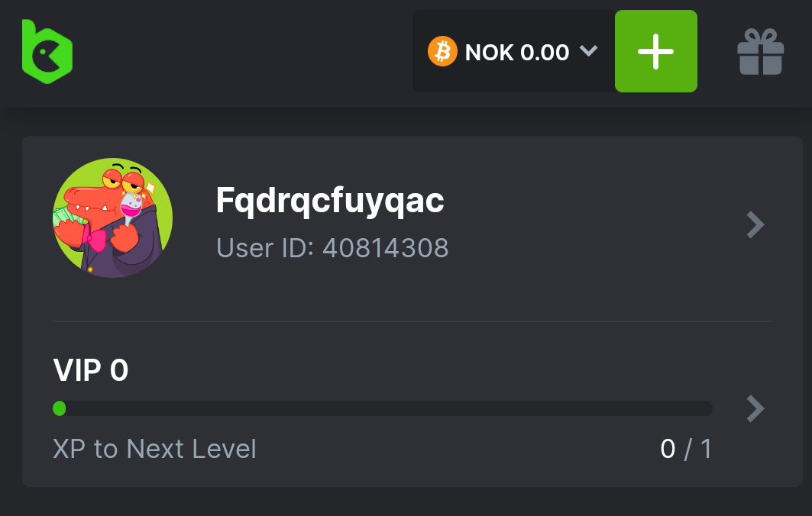Click the green dot on the VIP progress bar
Screen dimensions: 812x516
[60, 408]
